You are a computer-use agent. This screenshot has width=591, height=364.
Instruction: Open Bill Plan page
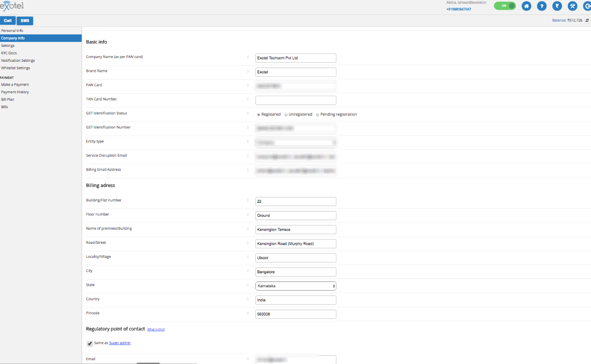click(x=8, y=99)
